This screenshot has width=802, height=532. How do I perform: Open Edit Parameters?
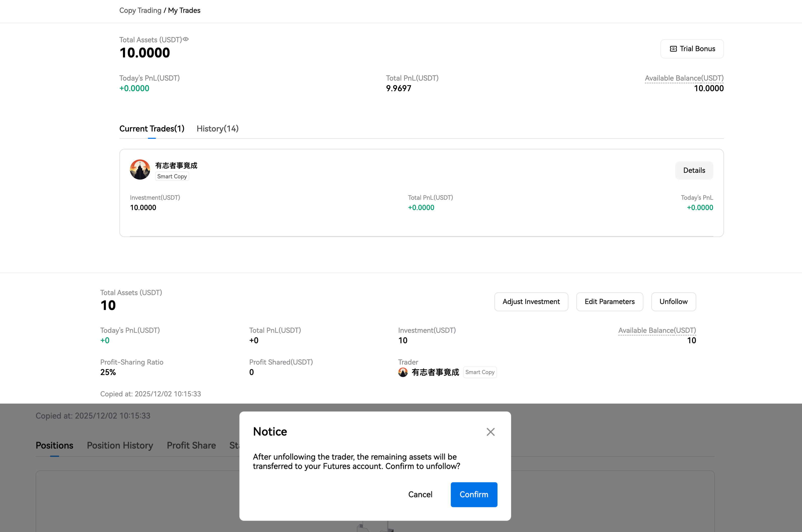click(x=609, y=302)
